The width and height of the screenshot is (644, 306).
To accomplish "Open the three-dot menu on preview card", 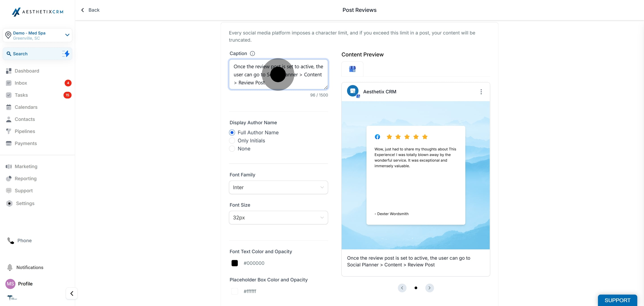I will point(481,92).
